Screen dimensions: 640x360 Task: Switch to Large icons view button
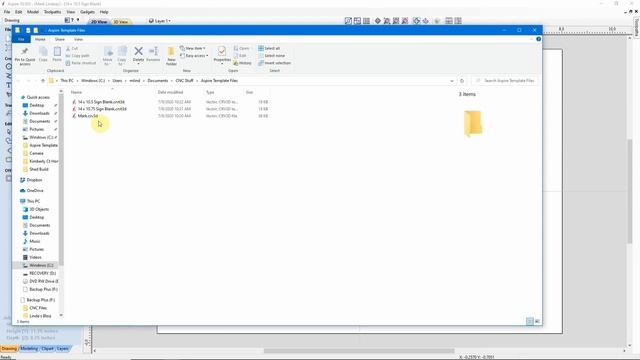537,321
